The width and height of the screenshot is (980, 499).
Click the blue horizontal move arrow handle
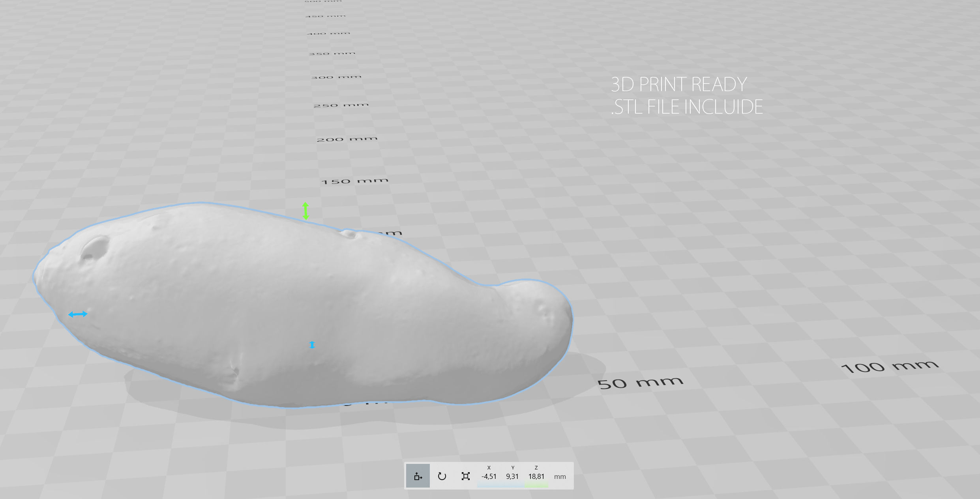click(78, 314)
